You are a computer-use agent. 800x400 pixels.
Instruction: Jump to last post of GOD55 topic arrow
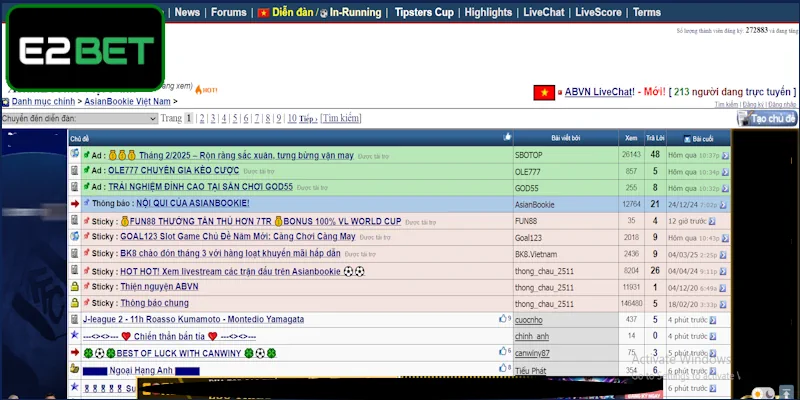click(725, 188)
